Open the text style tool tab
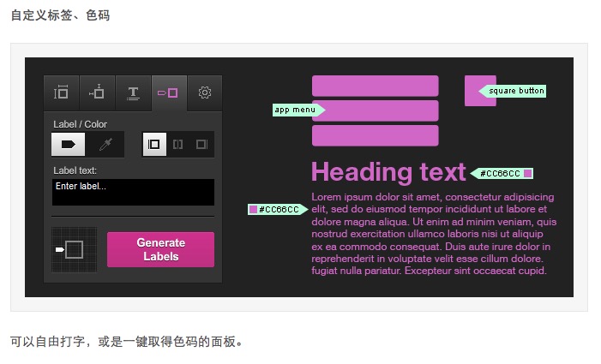This screenshot has height=364, width=601. (134, 93)
